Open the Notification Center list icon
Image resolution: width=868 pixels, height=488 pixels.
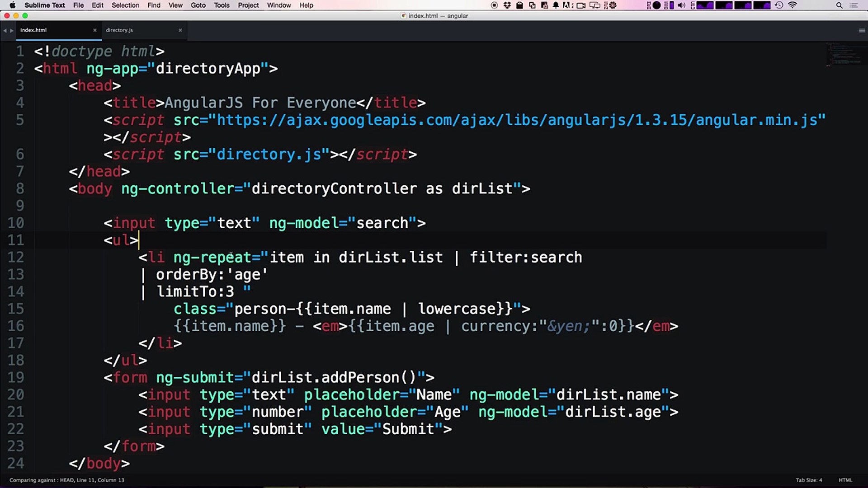[854, 5]
